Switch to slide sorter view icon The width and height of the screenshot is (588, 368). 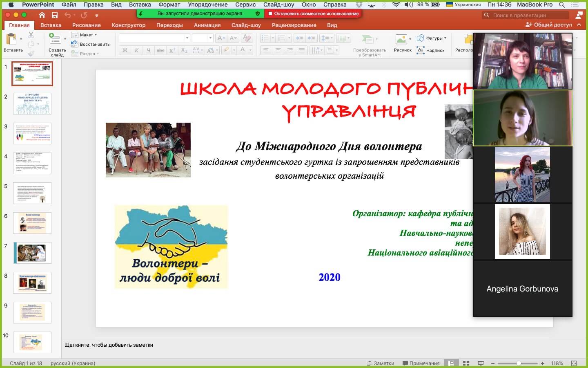tap(466, 363)
